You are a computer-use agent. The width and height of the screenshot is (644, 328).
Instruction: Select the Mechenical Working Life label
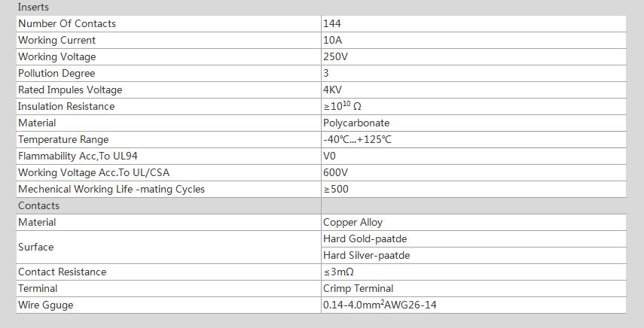click(x=111, y=190)
